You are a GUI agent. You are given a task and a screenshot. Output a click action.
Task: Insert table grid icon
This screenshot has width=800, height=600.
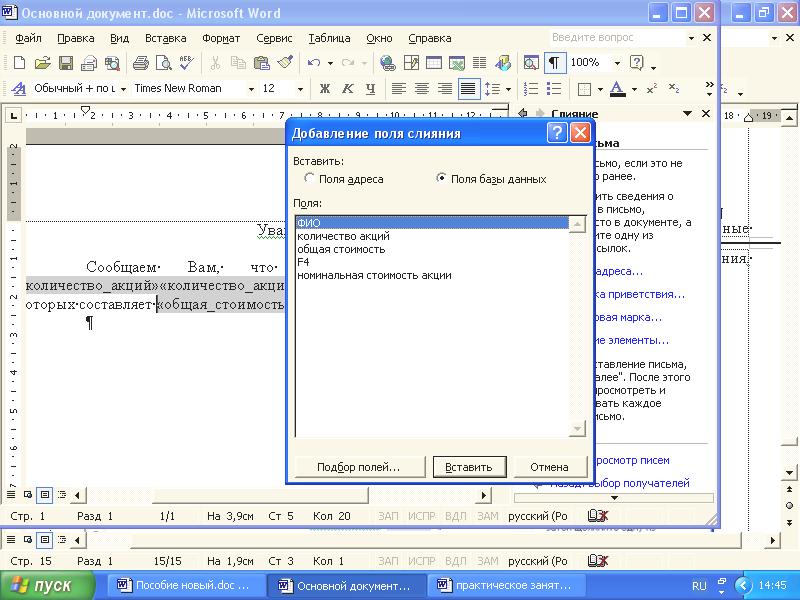click(434, 63)
